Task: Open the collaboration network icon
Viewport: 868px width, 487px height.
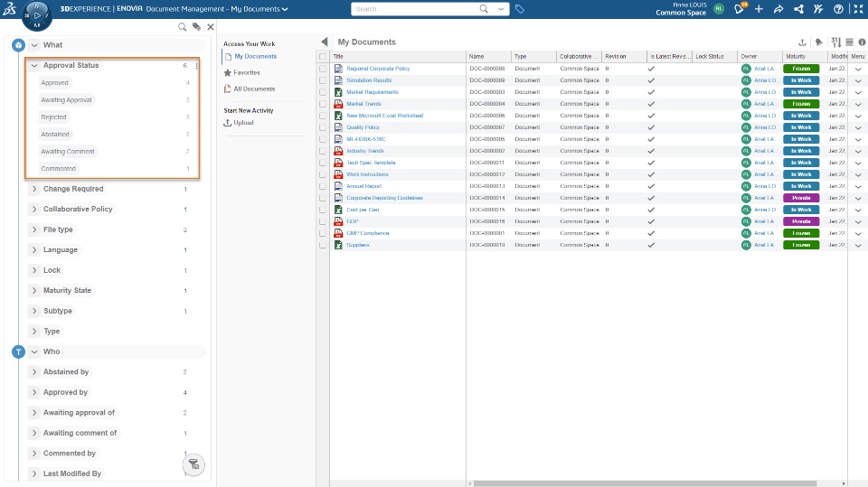Action: point(798,9)
